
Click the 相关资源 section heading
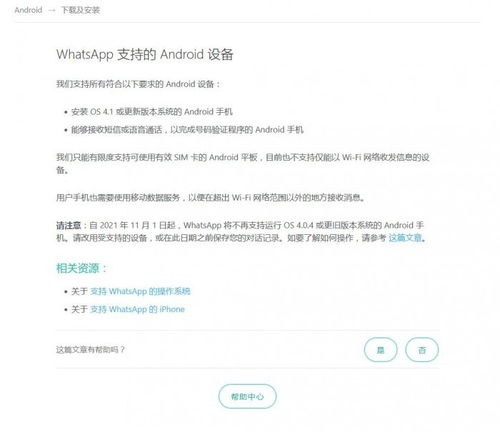pos(81,268)
